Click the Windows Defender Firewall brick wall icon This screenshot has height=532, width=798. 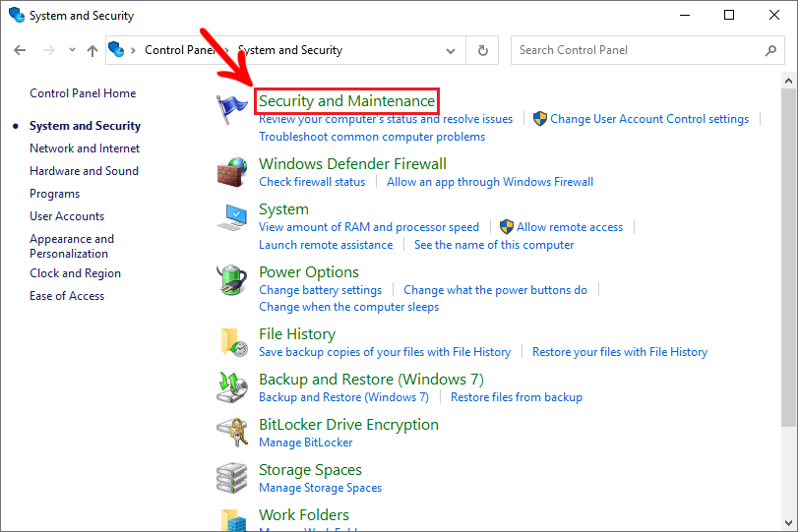coord(232,172)
